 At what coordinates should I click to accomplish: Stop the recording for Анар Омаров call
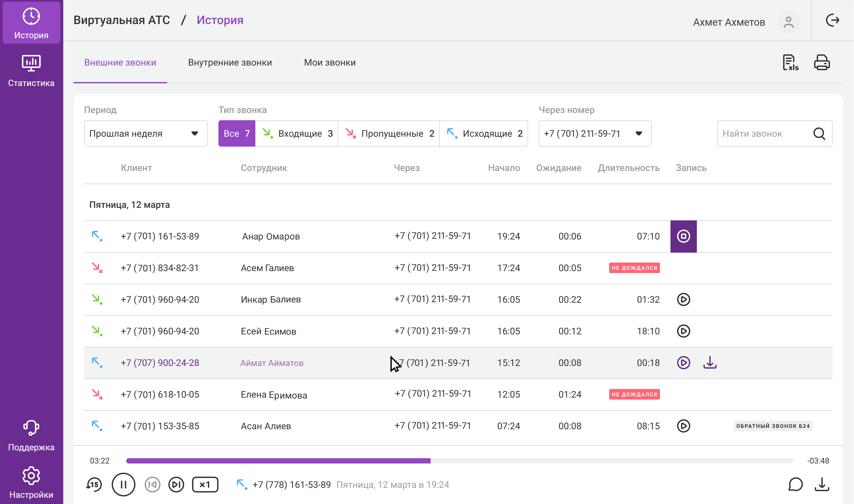pos(683,237)
